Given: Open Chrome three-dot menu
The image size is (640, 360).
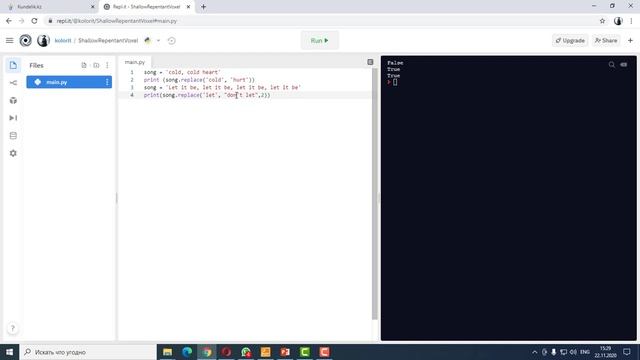Looking at the screenshot, I should [x=631, y=21].
